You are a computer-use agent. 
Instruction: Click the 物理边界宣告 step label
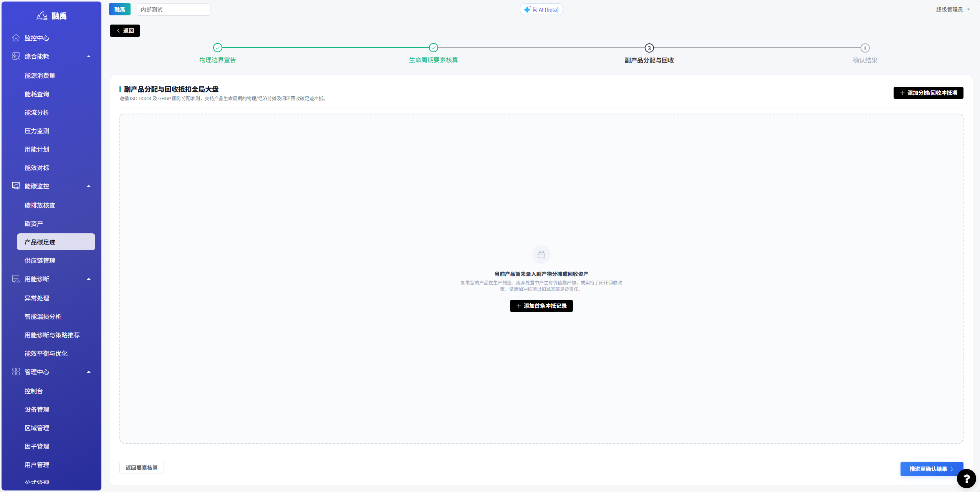218,60
